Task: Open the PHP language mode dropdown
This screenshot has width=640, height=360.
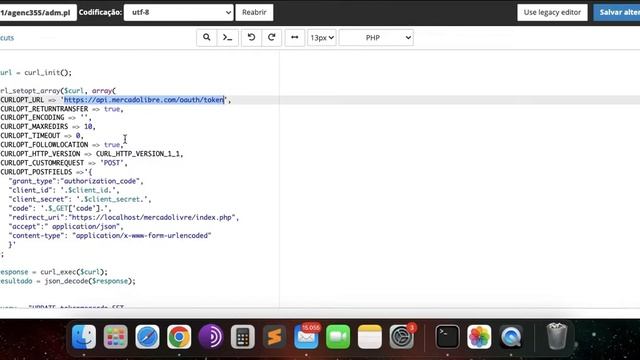Action: (376, 38)
